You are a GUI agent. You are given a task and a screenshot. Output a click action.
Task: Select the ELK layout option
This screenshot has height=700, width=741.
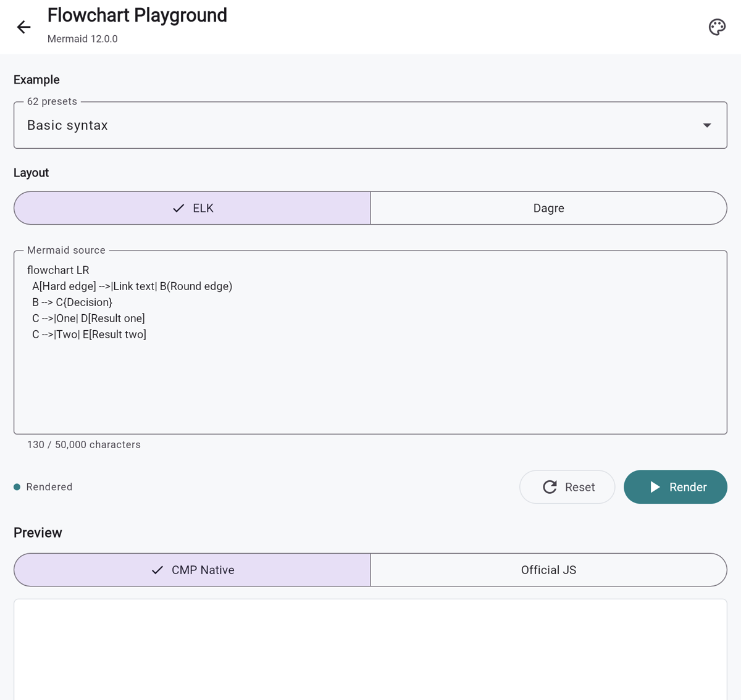point(192,208)
